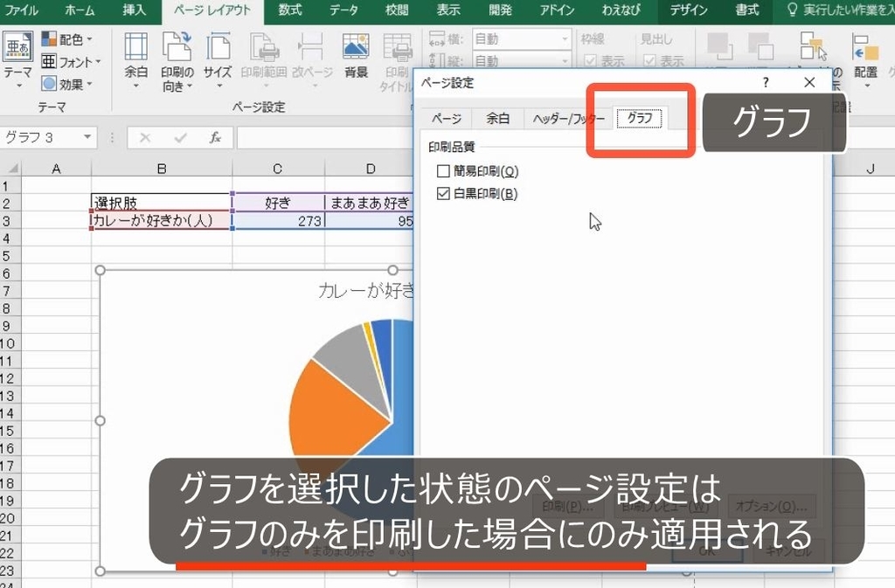Open the 数式 ribbon tab

[x=290, y=10]
